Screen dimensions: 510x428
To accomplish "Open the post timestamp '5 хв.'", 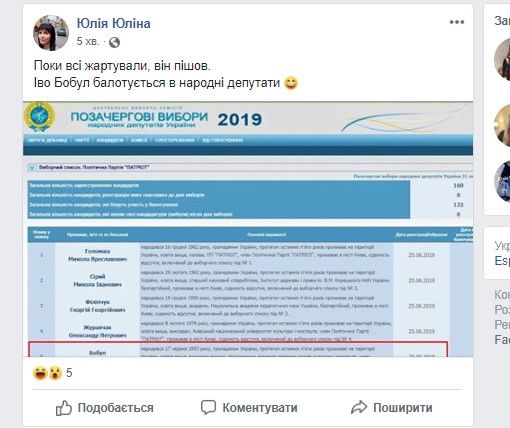I will [x=88, y=41].
